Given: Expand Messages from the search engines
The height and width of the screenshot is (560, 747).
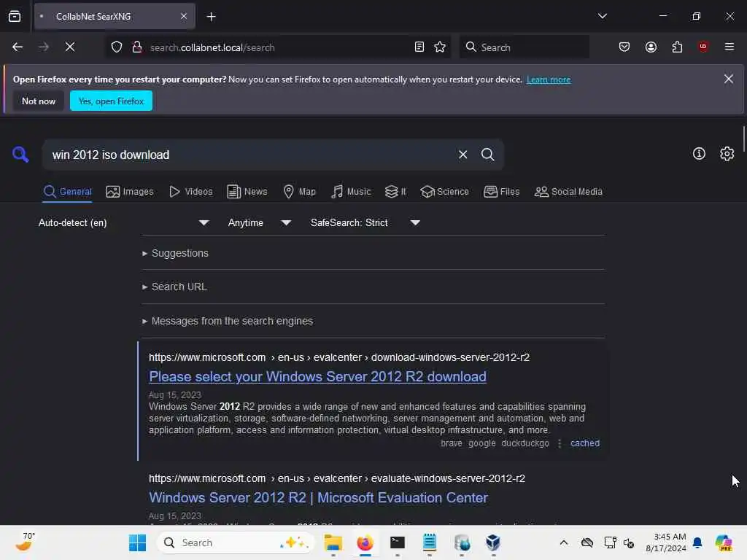Looking at the screenshot, I should pyautogui.click(x=228, y=321).
